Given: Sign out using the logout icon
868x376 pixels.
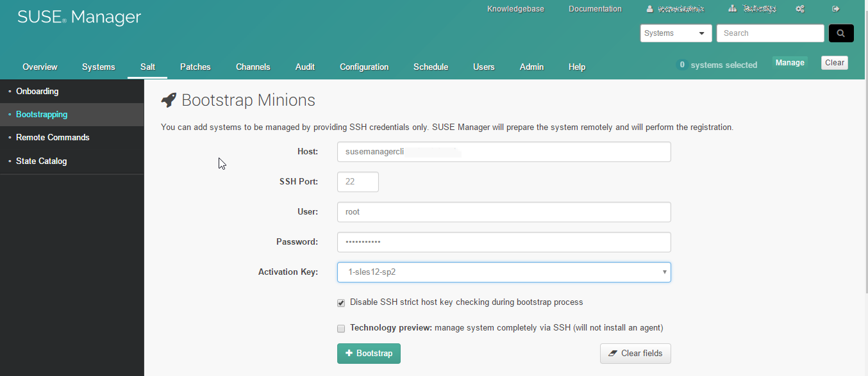Looking at the screenshot, I should (x=835, y=9).
